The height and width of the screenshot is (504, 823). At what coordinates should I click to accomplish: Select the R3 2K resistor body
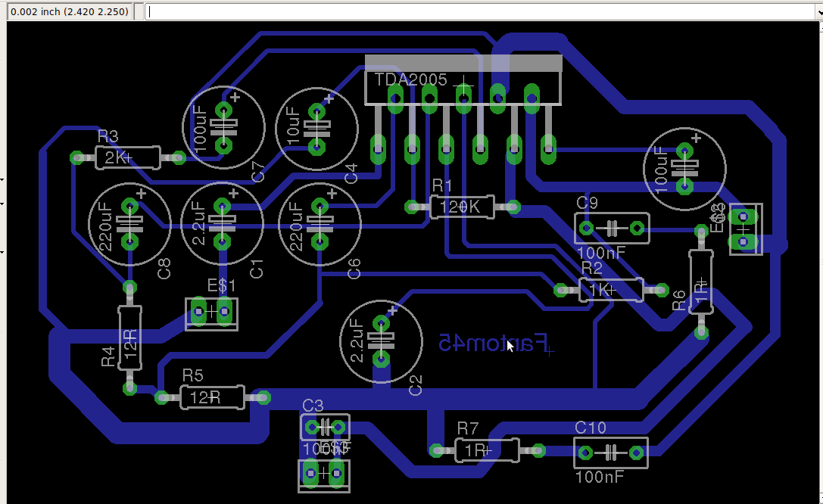coord(127,157)
